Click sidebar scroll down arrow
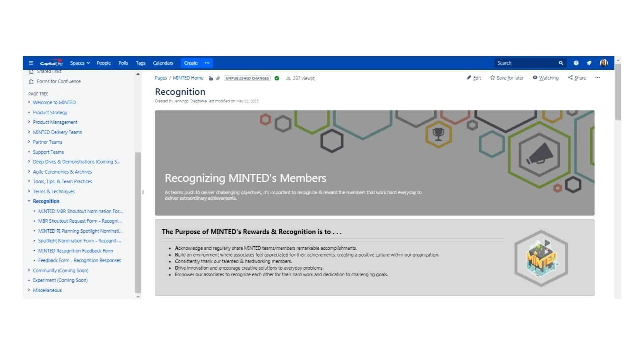The height and width of the screenshot is (362, 644). (x=138, y=297)
